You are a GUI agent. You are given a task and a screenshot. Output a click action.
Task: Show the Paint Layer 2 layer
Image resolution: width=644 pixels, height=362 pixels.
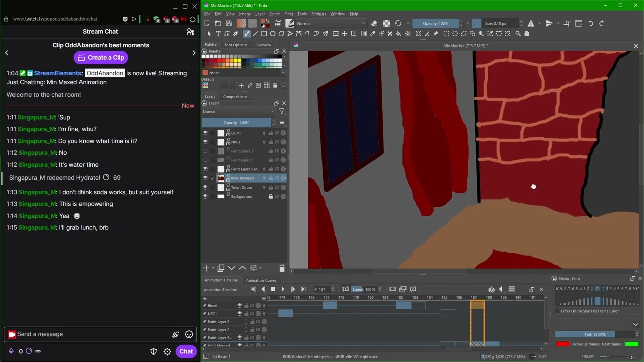205,160
